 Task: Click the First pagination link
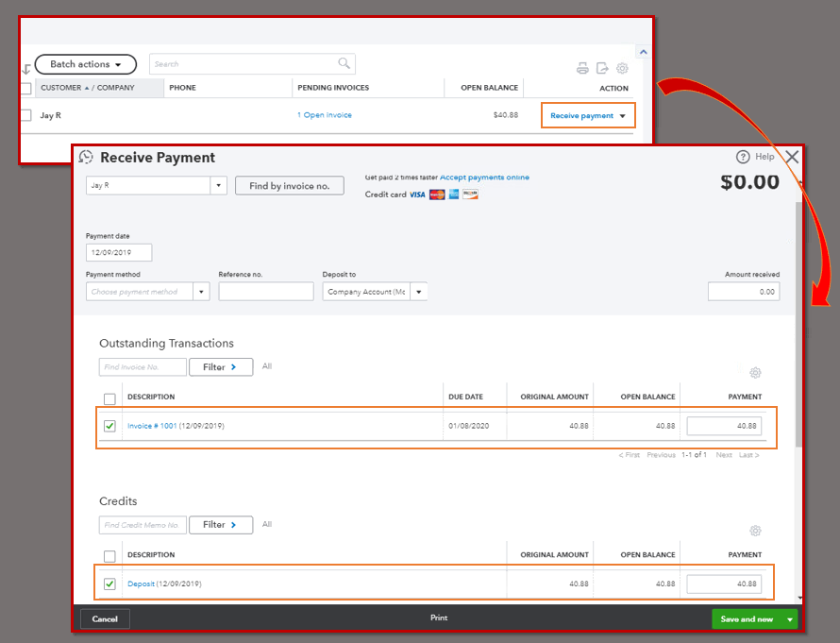point(630,455)
